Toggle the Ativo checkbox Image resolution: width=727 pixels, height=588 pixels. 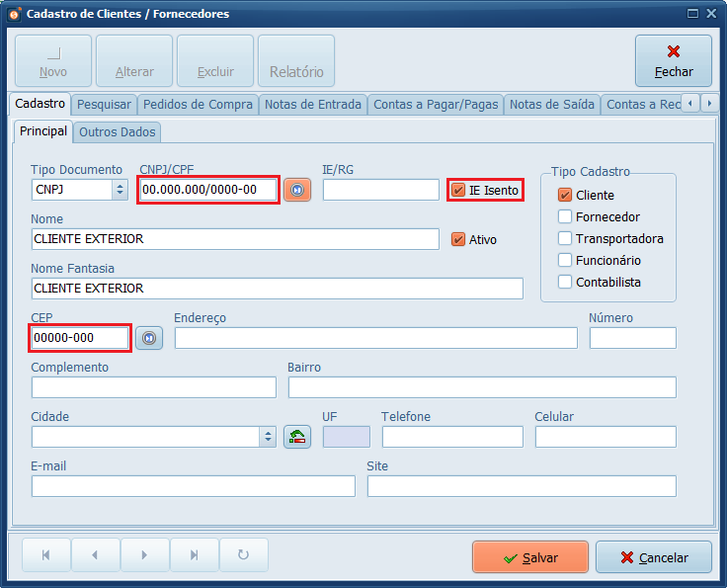457,239
